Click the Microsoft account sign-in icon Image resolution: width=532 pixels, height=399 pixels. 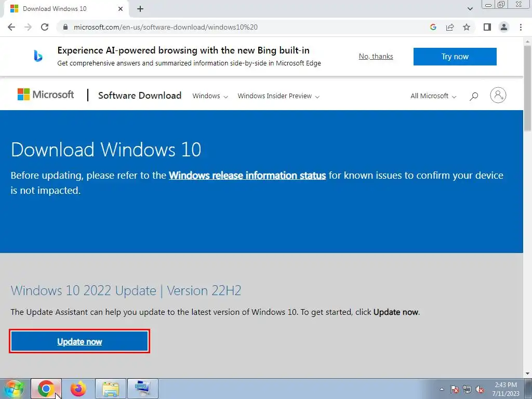498,96
